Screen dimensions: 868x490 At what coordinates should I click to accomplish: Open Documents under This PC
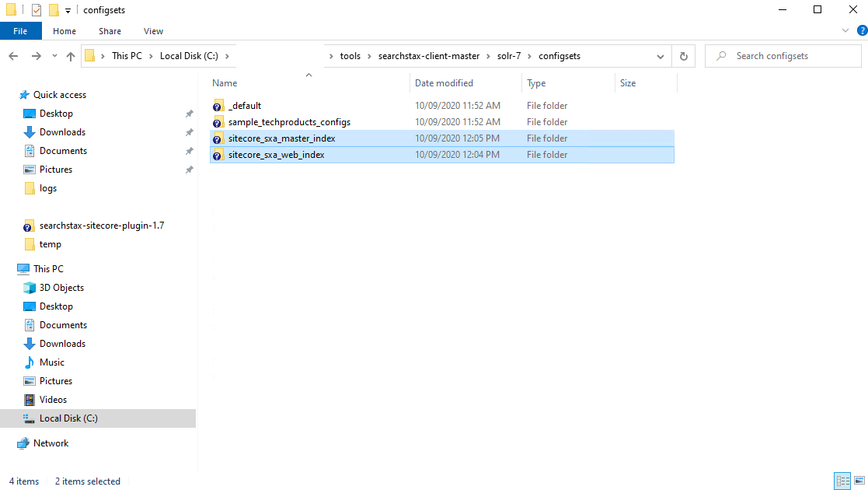(63, 325)
